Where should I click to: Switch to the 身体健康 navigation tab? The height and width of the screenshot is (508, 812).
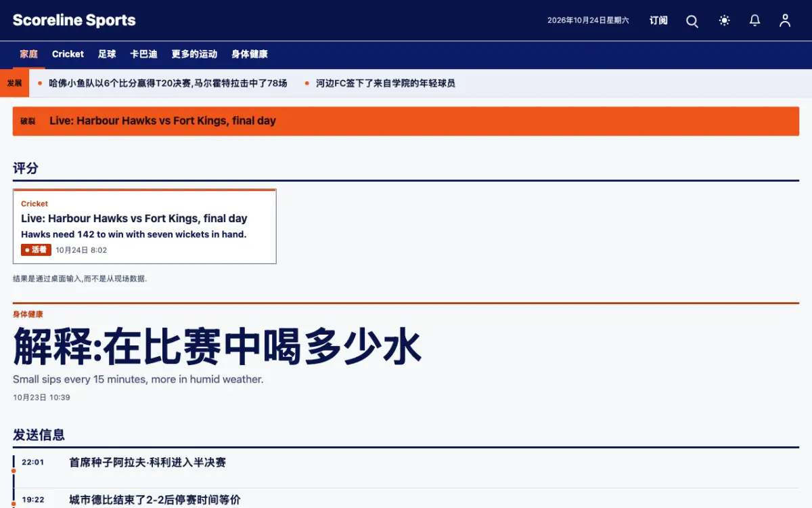(250, 54)
